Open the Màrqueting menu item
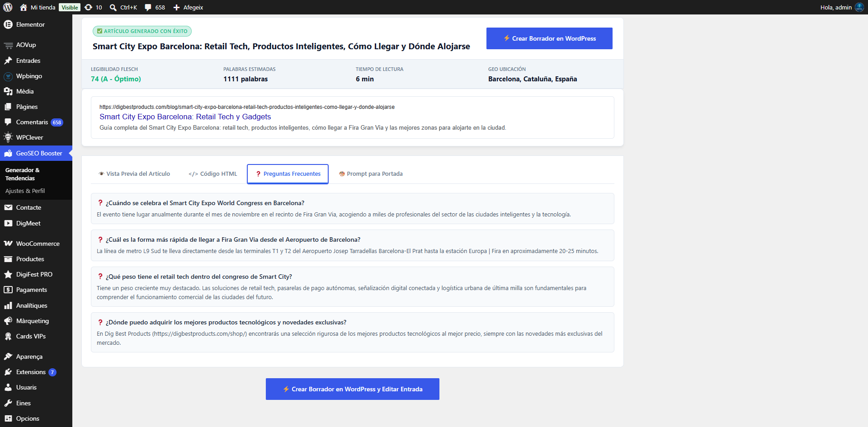The height and width of the screenshot is (427, 868). pyautogui.click(x=36, y=321)
